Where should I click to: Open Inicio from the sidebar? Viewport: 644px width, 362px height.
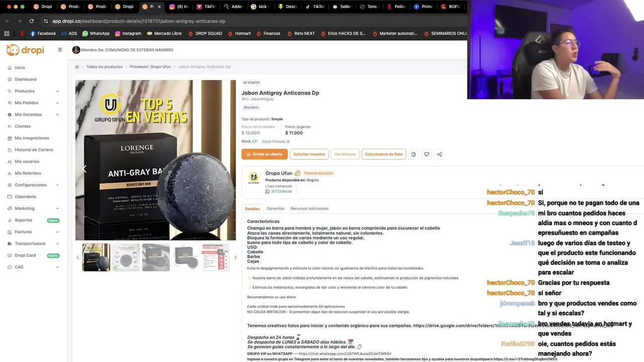20,67
